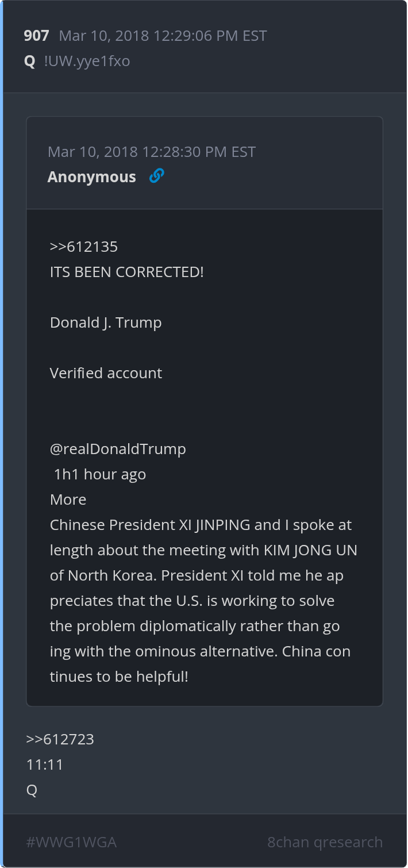Click the 11:11 line in Q's reply

coord(45,765)
